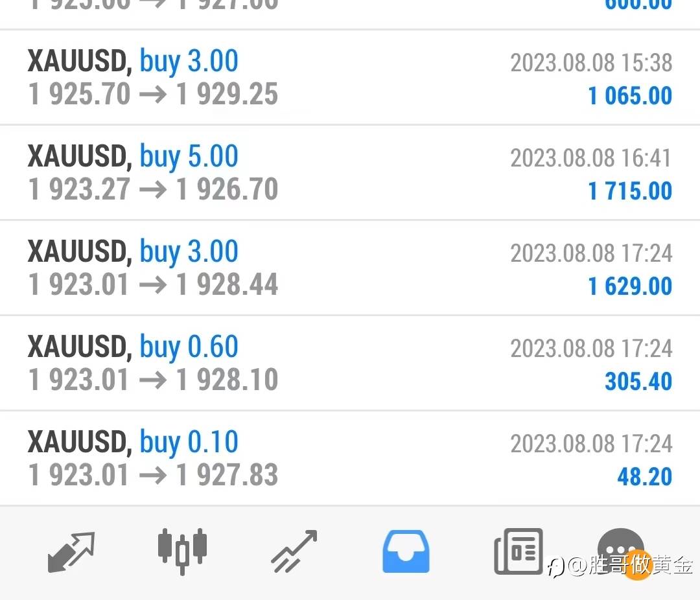Select the blue History inbox icon
The height and width of the screenshot is (600, 700).
406,551
